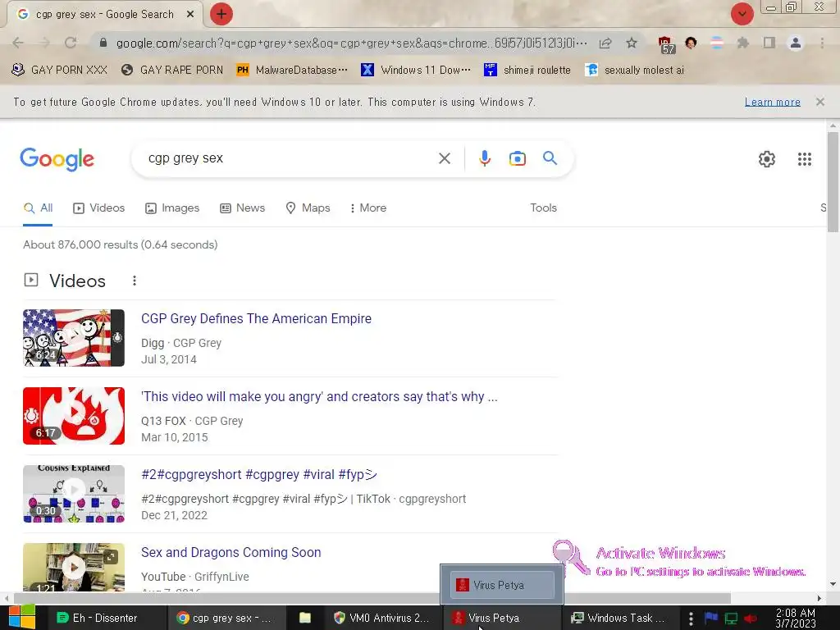
Task: Switch to the News results tab
Action: [x=242, y=208]
